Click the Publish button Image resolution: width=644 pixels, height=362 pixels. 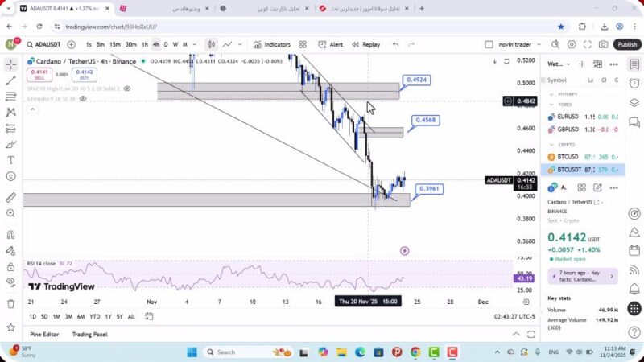click(627, 45)
